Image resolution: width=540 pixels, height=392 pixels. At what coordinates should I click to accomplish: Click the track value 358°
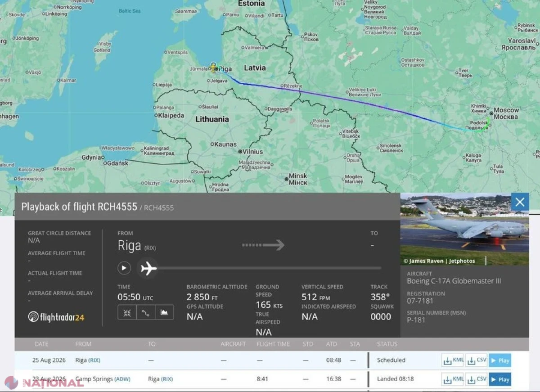380,297
